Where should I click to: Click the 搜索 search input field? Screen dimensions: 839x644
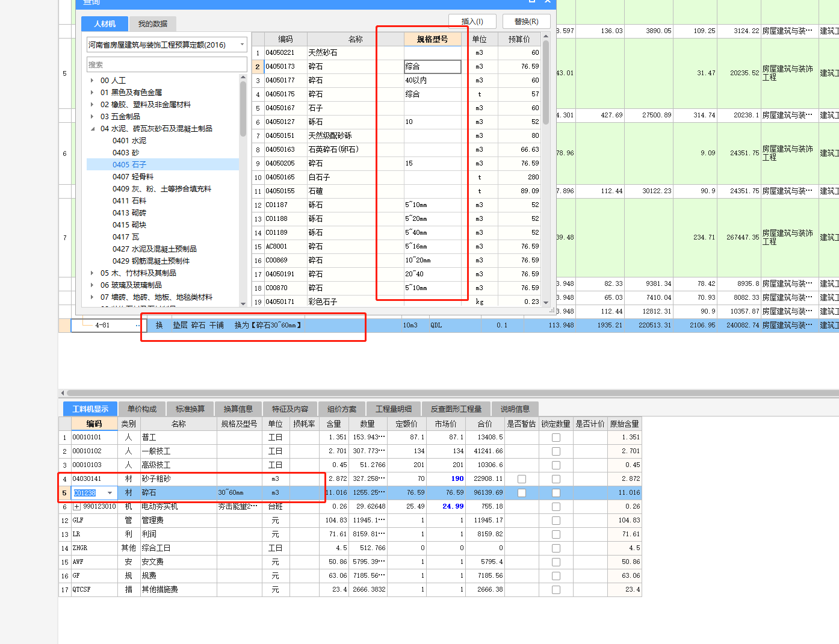167,64
